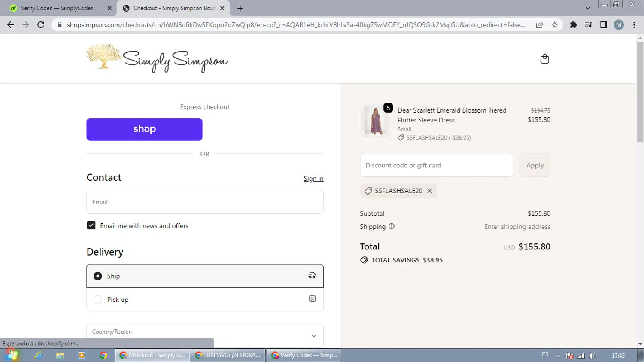Click the Simply Simpson logo
The image size is (644, 362).
point(157,58)
